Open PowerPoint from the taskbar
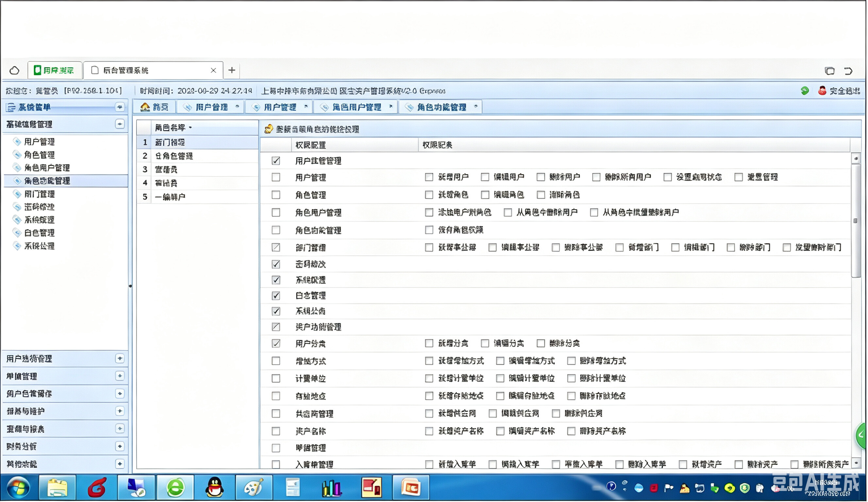868x502 pixels. [410, 488]
